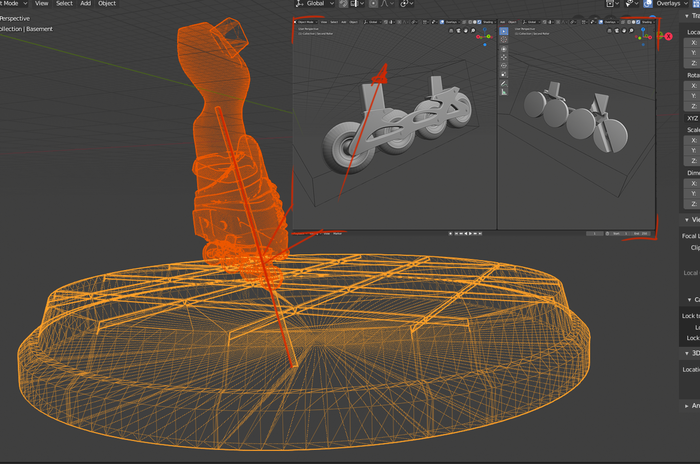Click the red X axis gizmo ball
Screen dimensions: 700x464
(x=669, y=36)
